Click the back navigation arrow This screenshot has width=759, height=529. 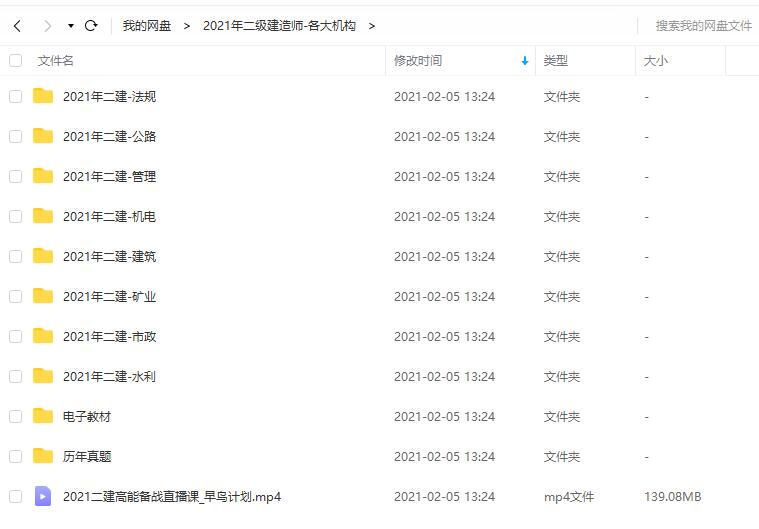click(17, 25)
